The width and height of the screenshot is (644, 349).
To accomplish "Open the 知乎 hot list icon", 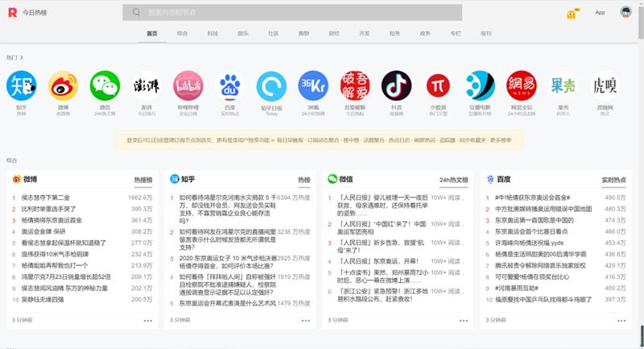I will (x=21, y=85).
